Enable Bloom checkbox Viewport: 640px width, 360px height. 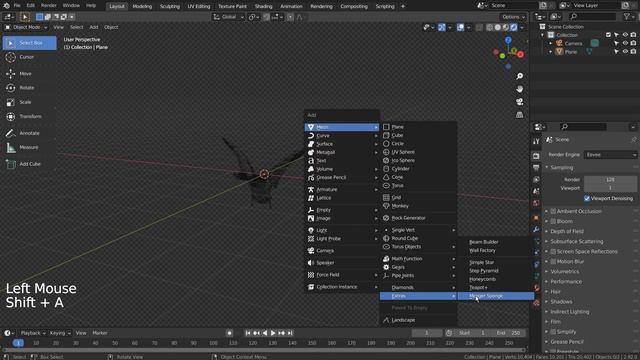coord(553,221)
